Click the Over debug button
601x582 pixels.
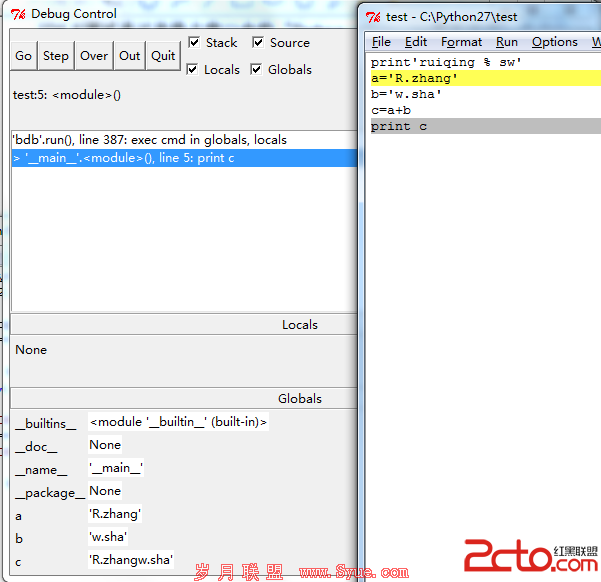point(94,56)
